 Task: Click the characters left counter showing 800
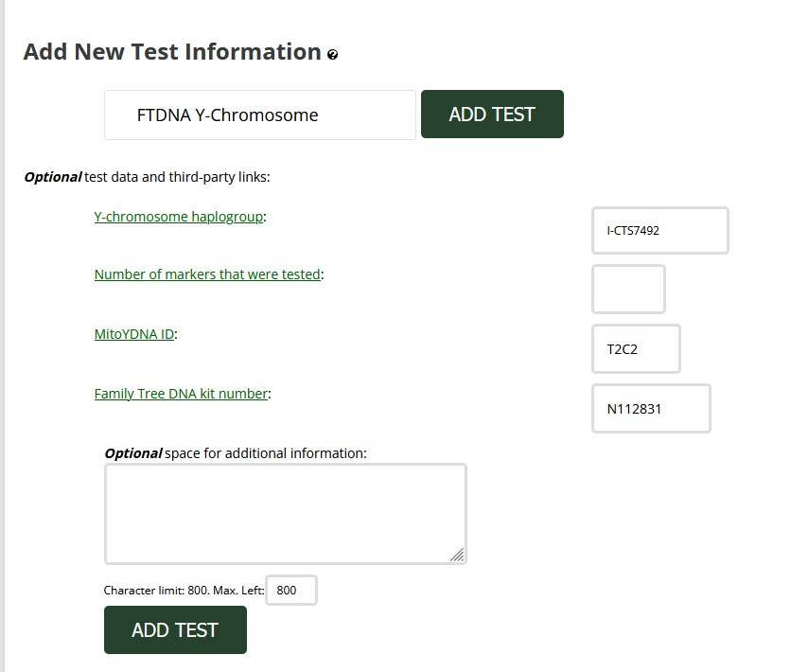[290, 591]
